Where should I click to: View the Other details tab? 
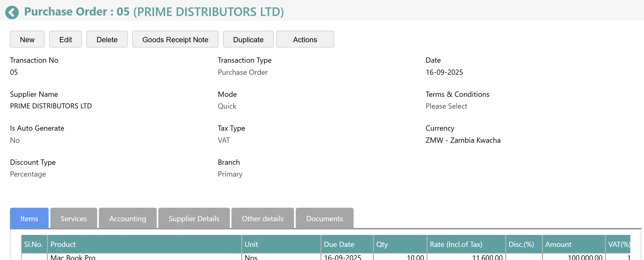[263, 218]
